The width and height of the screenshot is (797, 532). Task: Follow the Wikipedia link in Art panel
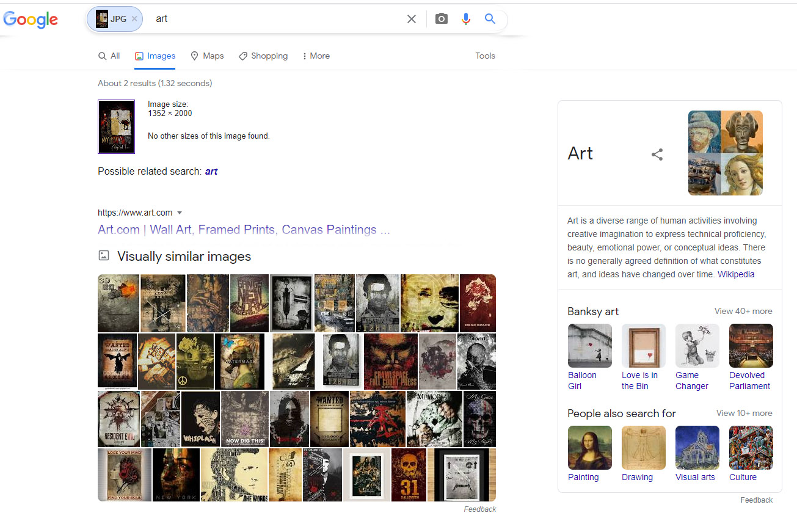tap(736, 274)
